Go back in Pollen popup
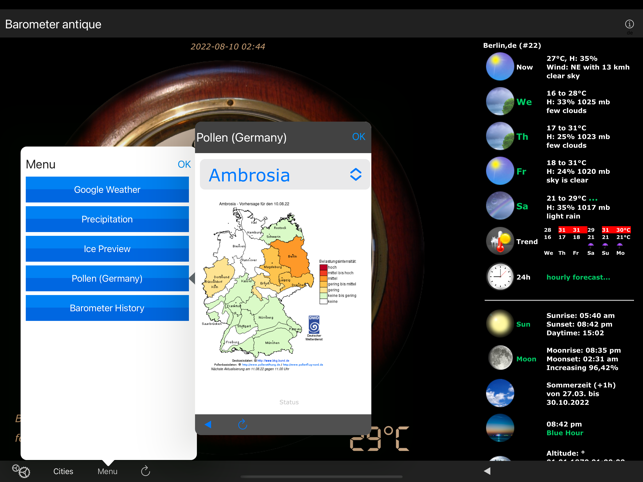643x482 pixels. tap(208, 425)
